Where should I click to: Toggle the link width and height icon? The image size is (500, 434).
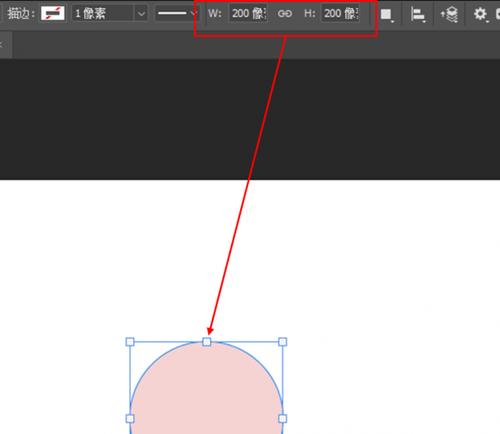coord(285,14)
